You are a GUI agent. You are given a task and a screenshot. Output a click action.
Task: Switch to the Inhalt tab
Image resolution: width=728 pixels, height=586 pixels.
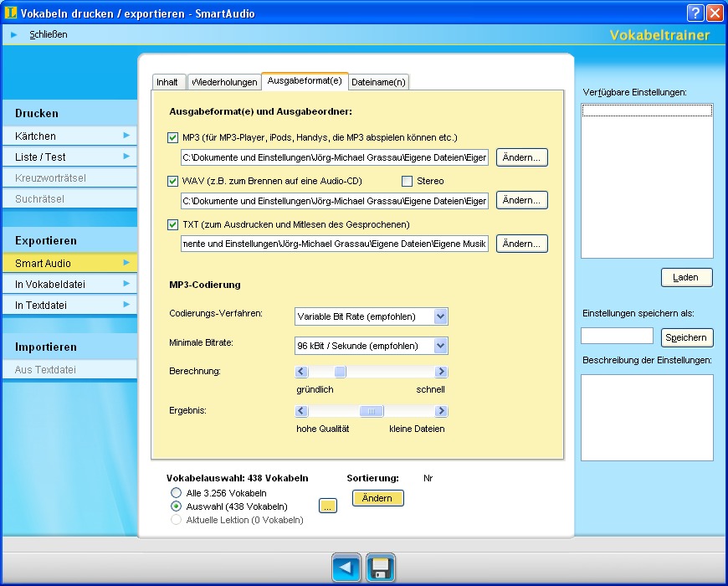pos(169,82)
